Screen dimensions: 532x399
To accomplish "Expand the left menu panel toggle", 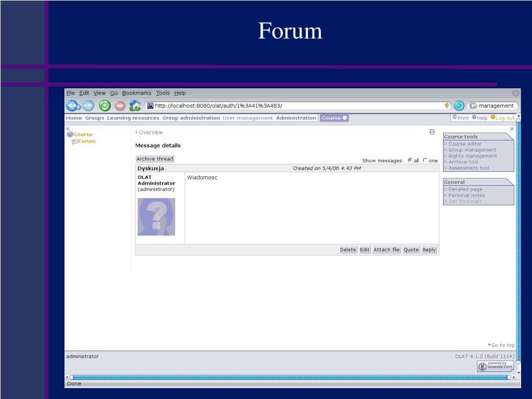I will tap(68, 129).
